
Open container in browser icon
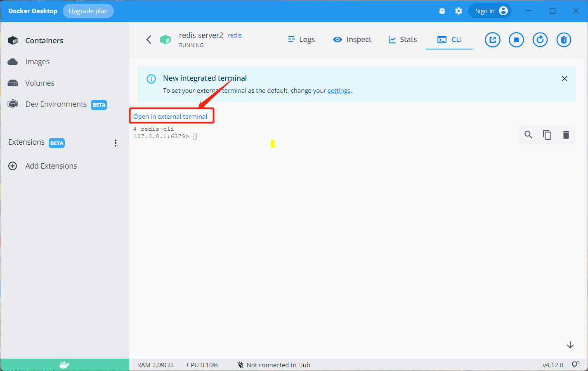pos(492,40)
